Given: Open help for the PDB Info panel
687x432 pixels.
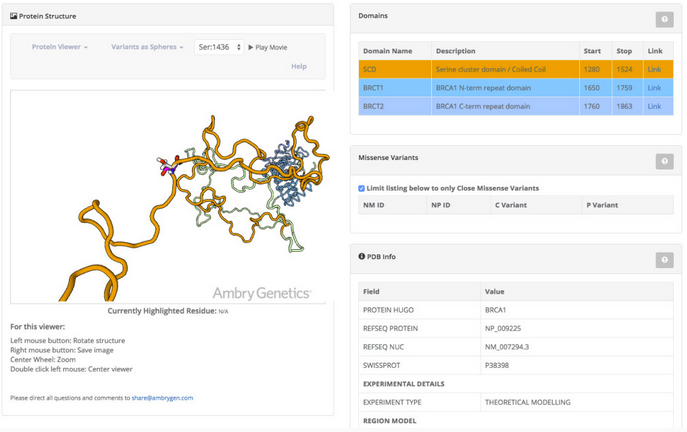Looking at the screenshot, I should pyautogui.click(x=663, y=260).
